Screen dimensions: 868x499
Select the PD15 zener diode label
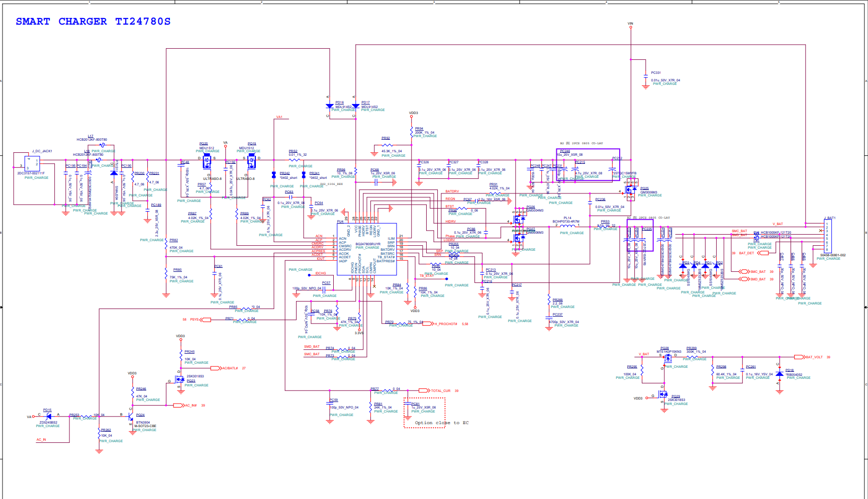pos(47,410)
